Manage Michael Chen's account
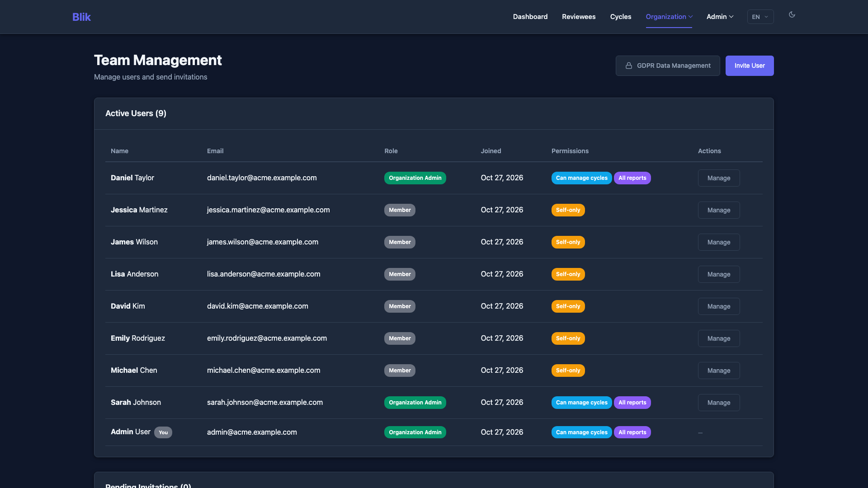The height and width of the screenshot is (488, 868). [x=718, y=371]
